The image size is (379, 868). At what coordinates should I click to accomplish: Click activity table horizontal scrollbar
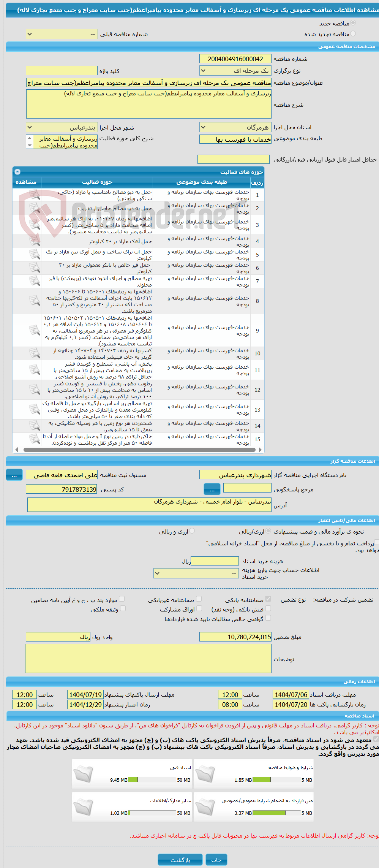(139, 450)
